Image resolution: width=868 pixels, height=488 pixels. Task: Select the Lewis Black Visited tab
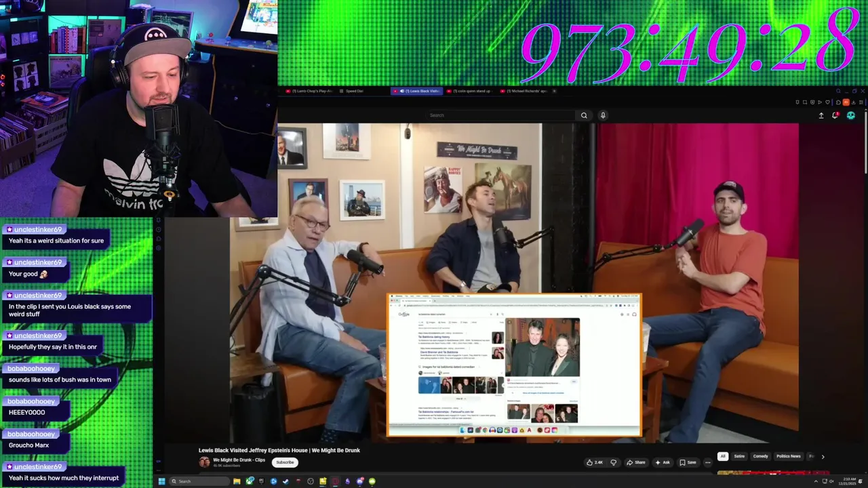pyautogui.click(x=418, y=91)
